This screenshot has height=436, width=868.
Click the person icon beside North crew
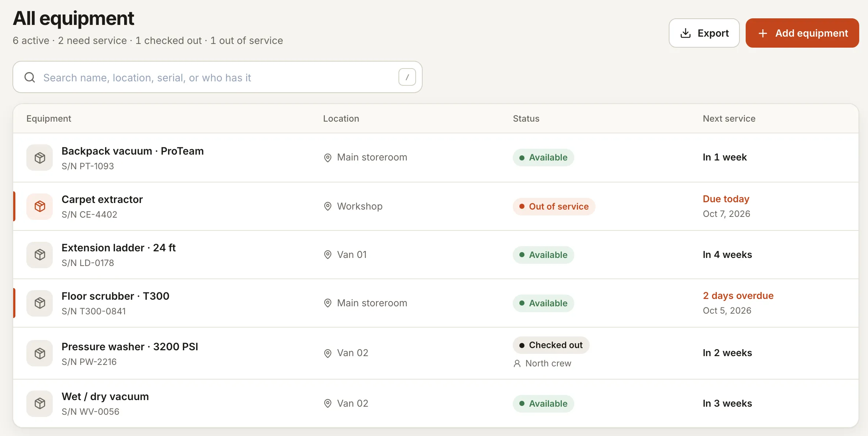click(517, 363)
